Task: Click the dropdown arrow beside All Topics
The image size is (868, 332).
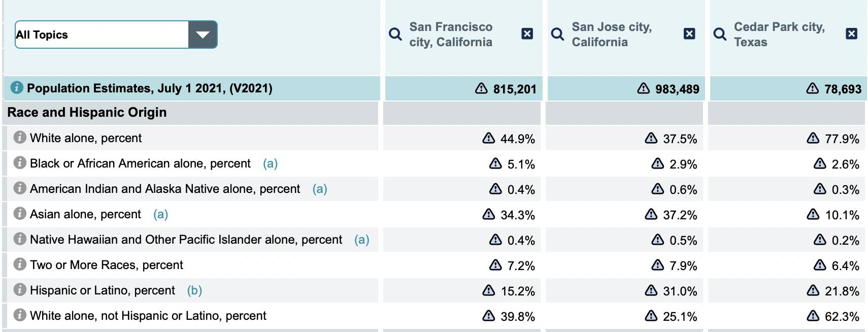Action: pos(203,35)
